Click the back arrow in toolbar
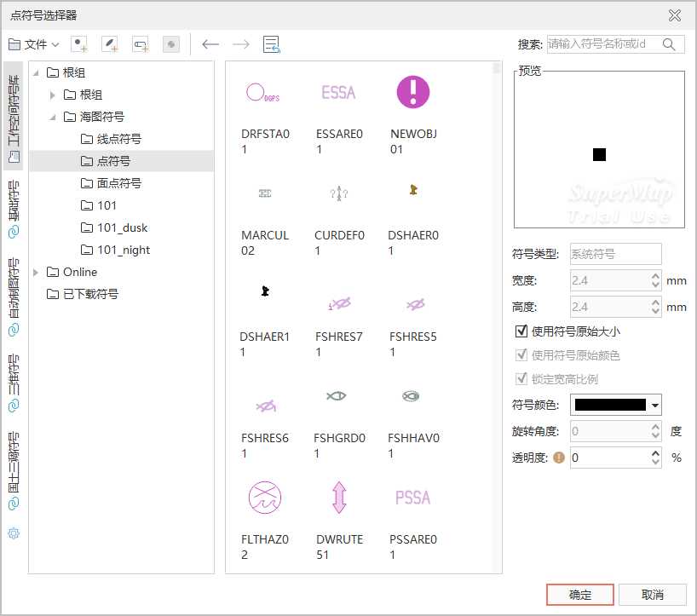 tap(210, 44)
